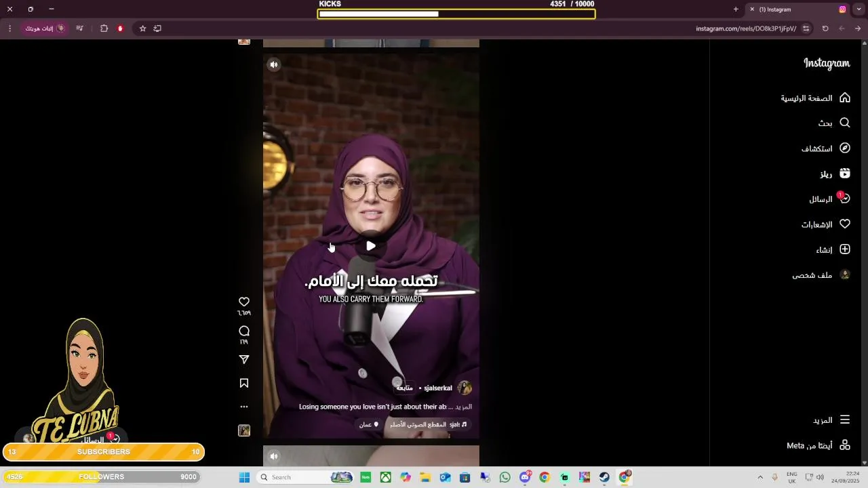
Task: Expand caption with المزيد link
Action: click(464, 407)
